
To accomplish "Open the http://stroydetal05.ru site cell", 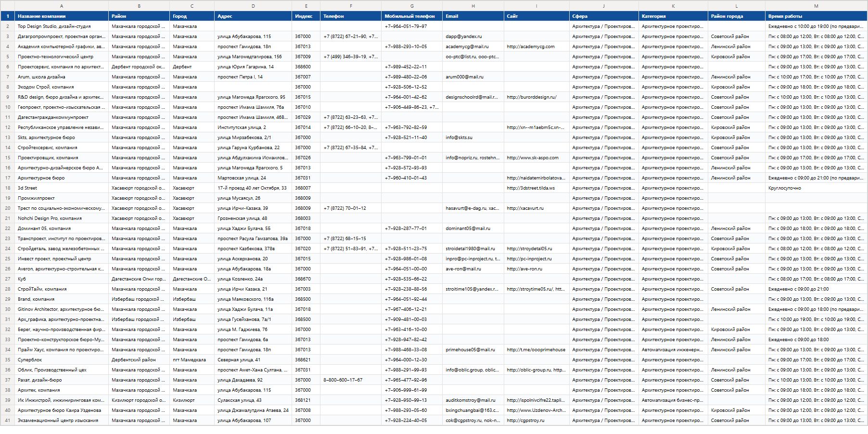I will [x=536, y=249].
